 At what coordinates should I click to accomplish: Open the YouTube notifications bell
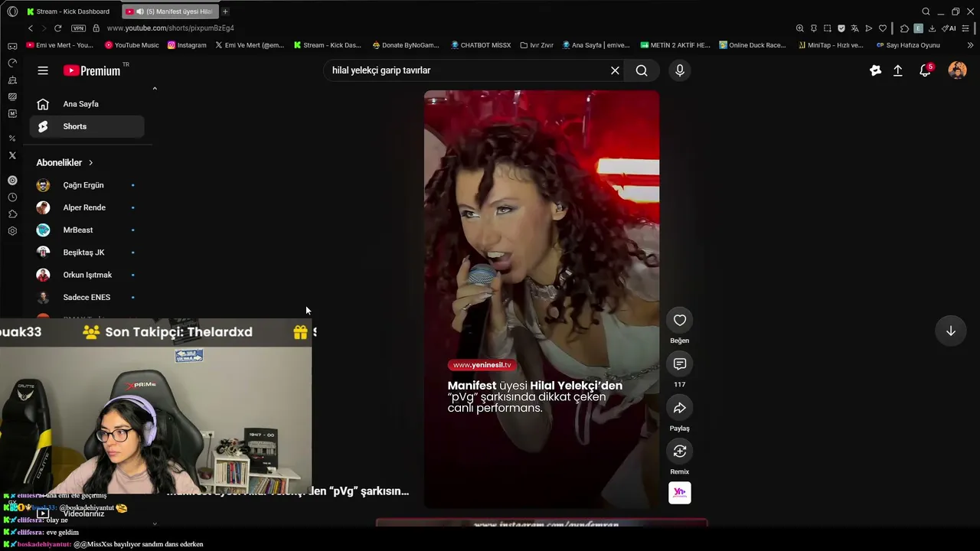pos(926,70)
